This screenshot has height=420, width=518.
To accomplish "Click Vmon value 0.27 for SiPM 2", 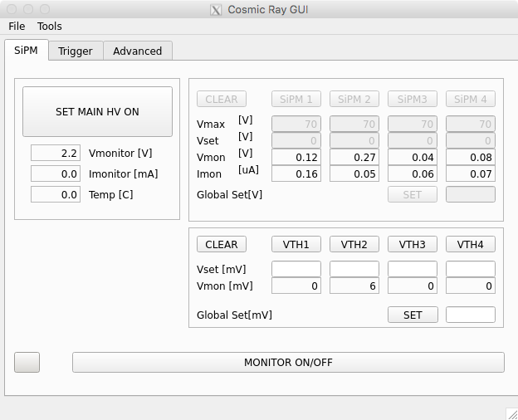I will point(354,158).
